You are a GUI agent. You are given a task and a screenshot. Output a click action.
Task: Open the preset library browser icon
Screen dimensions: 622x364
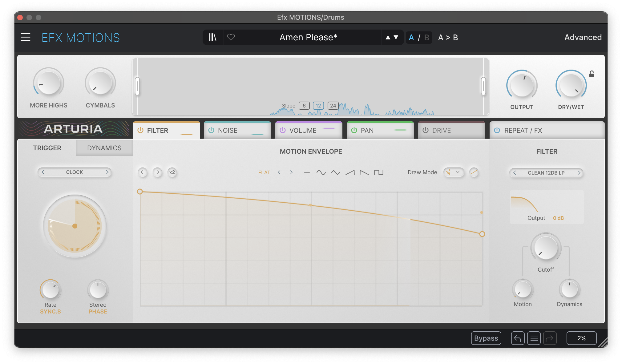point(212,37)
